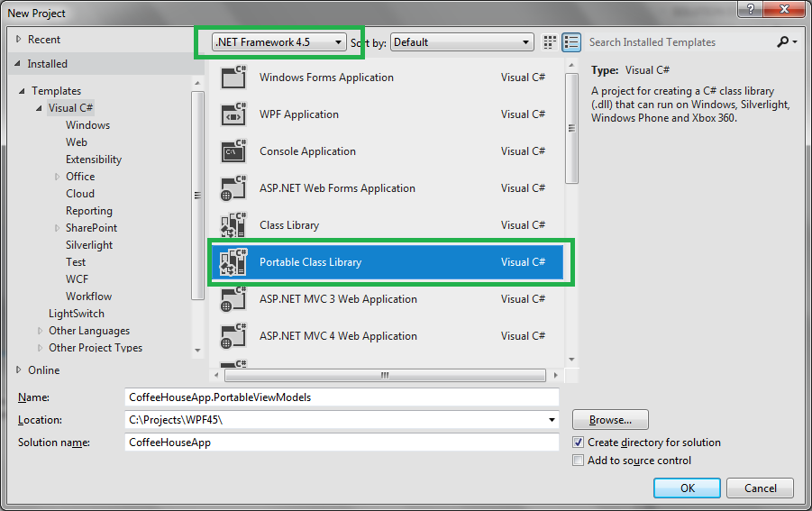The image size is (812, 511).
Task: Select the WPF Application template icon
Action: 233,114
